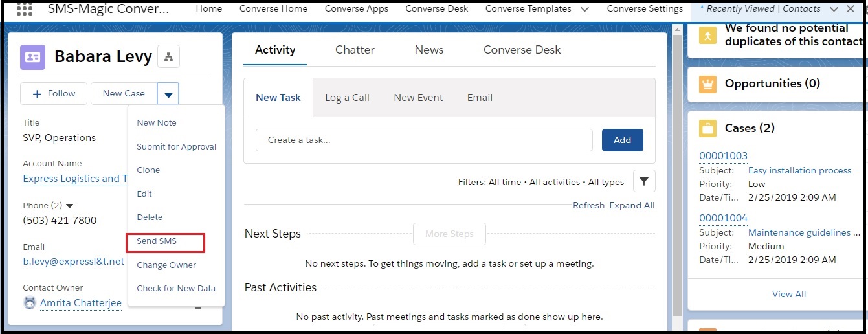Click the Cases briefcase icon
The image size is (868, 334).
pyautogui.click(x=708, y=128)
